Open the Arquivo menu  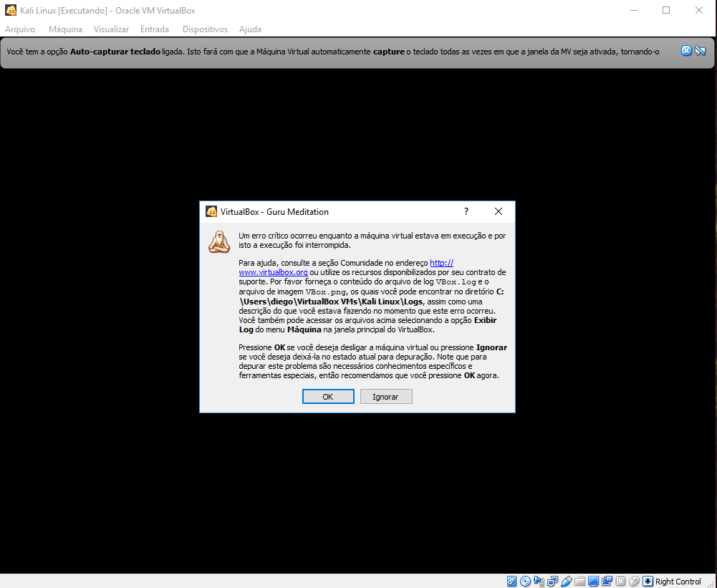pyautogui.click(x=20, y=29)
